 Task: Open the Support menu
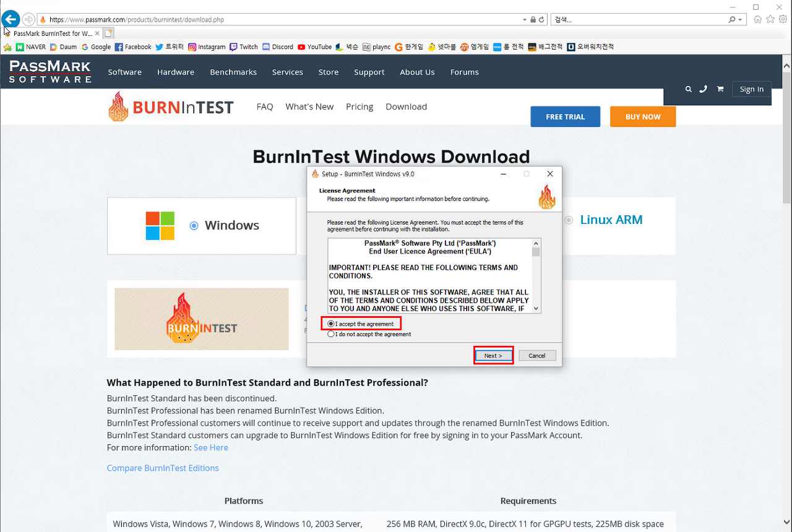(369, 72)
